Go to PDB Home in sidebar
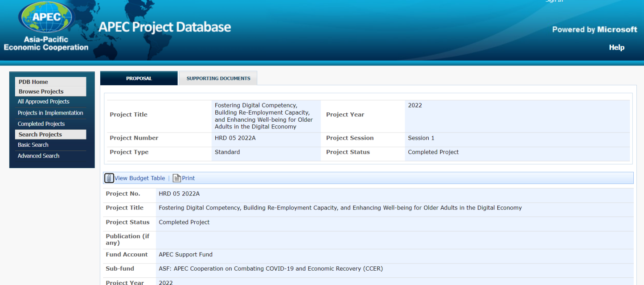Viewport: 644px width, 285px height. tap(33, 82)
